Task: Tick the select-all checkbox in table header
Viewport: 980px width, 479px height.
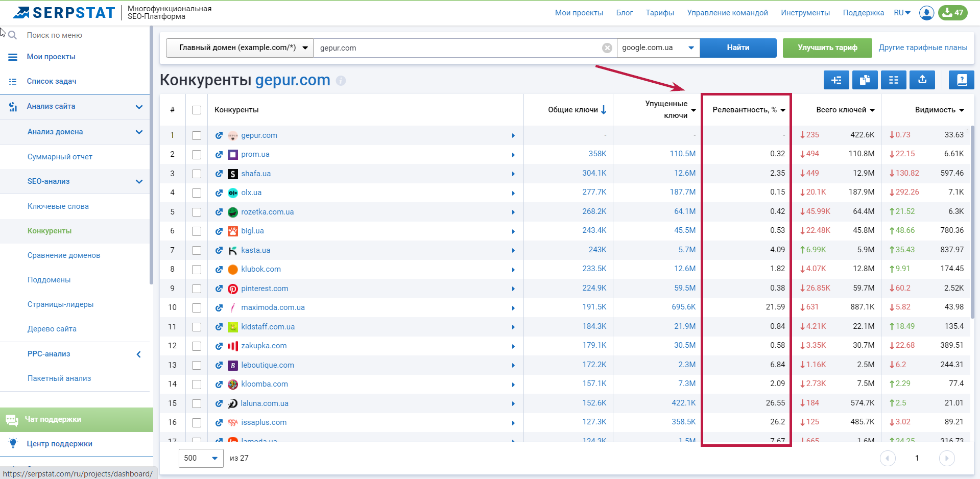Action: [x=197, y=110]
